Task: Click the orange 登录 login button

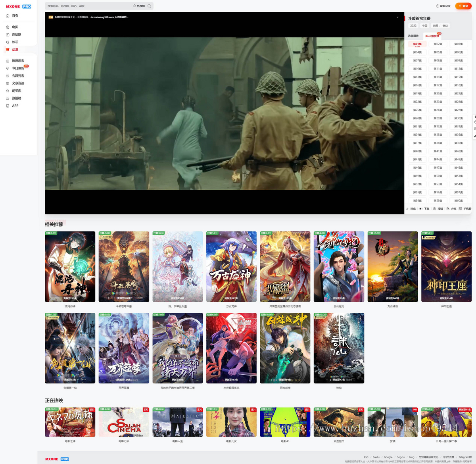Action: pos(464,6)
